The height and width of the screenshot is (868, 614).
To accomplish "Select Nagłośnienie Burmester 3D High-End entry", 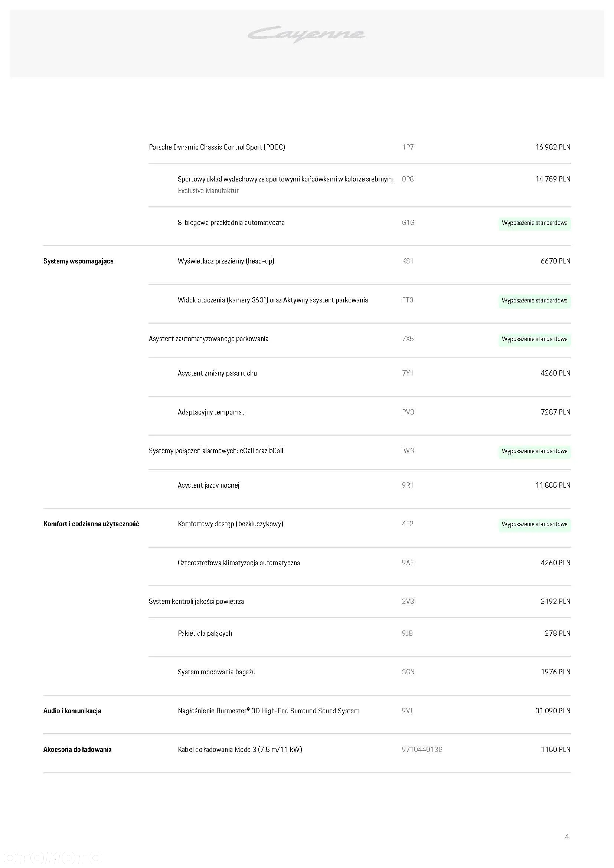I will tap(269, 711).
